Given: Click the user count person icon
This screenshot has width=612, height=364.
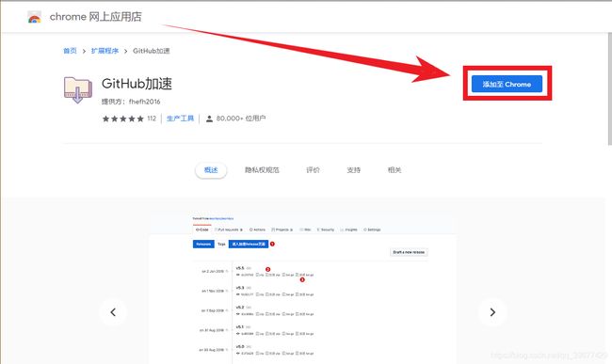Looking at the screenshot, I should tap(209, 119).
